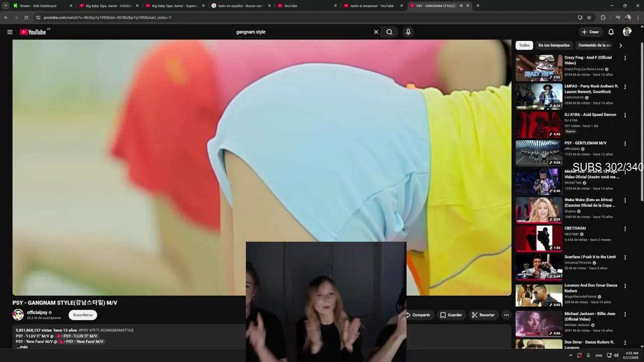Open Waka Waka (Esto es Africa) title

[590, 203]
